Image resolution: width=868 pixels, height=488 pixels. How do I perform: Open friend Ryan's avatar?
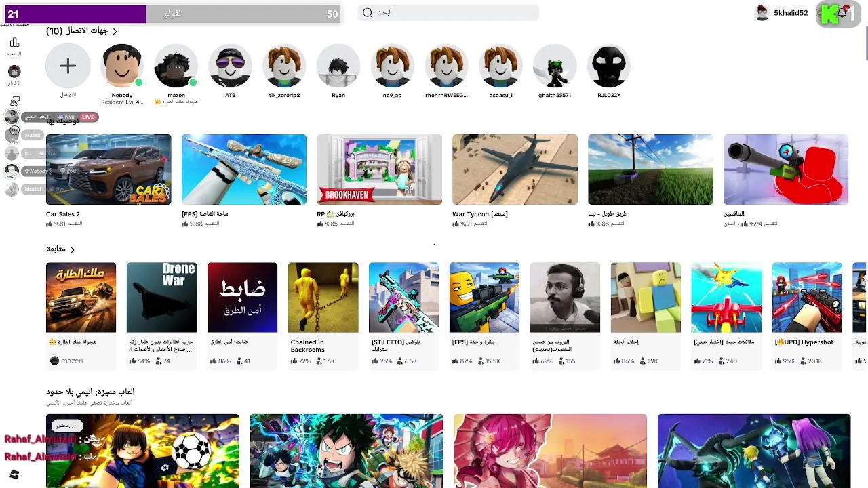(338, 66)
